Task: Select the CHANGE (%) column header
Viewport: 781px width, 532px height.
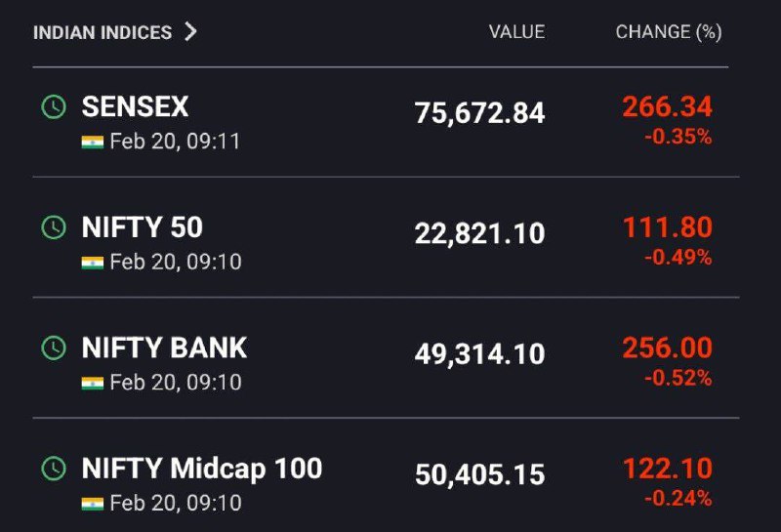Action: click(669, 32)
